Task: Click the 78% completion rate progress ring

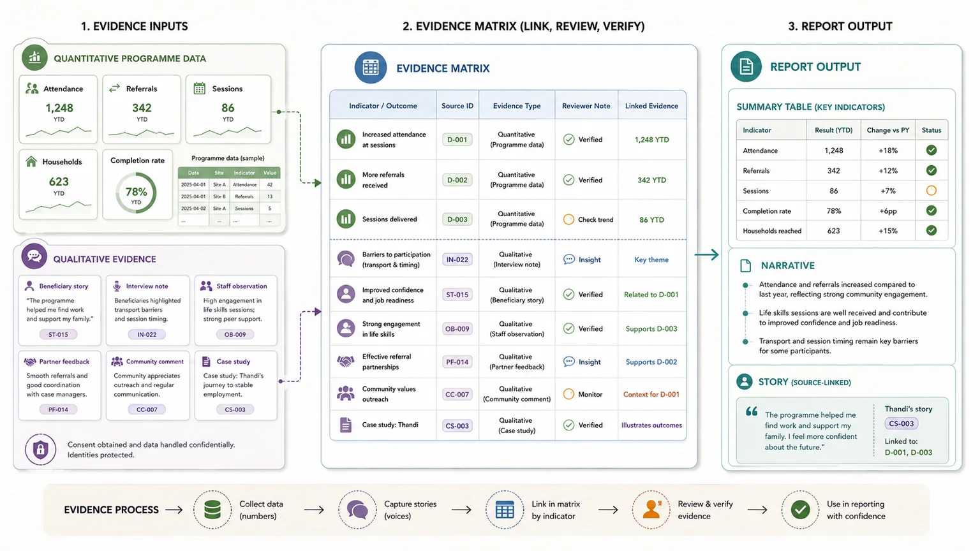Action: pyautogui.click(x=136, y=193)
